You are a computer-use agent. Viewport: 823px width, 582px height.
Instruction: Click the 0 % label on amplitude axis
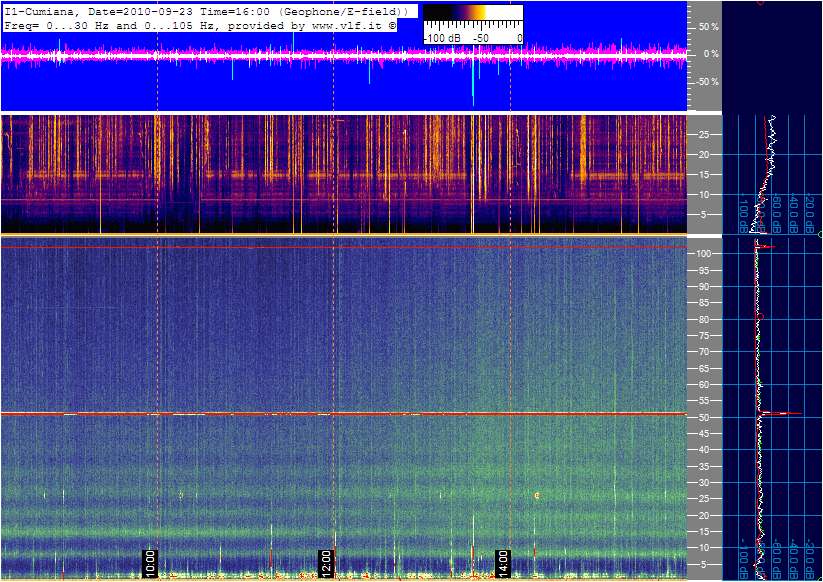pyautogui.click(x=709, y=54)
